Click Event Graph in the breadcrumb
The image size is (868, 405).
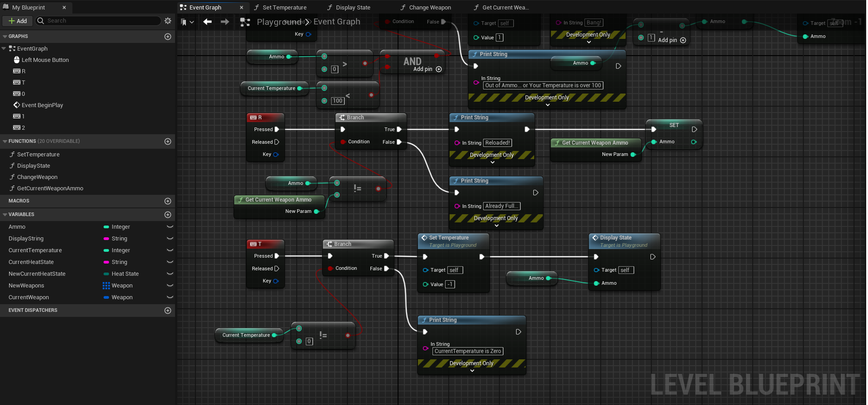337,22
